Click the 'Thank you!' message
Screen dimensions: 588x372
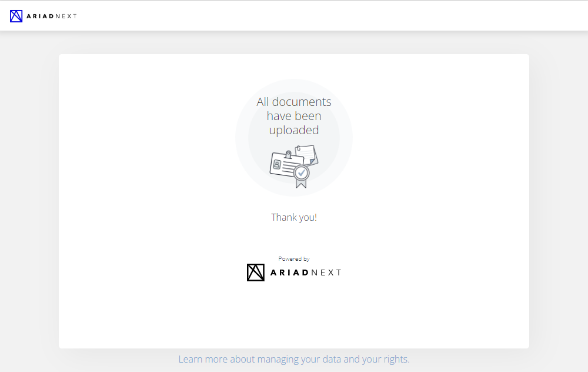click(x=294, y=217)
